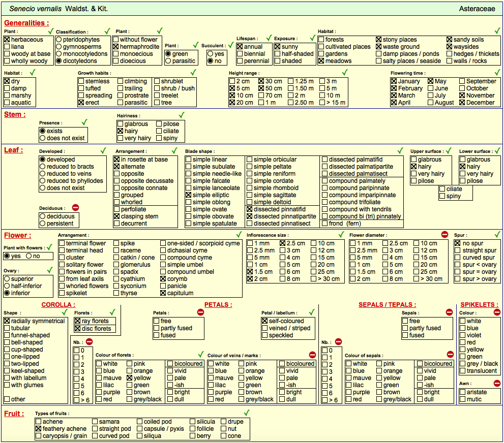Click green checkmark next to Blade shape
Image resolution: width=504 pixels, height=443 pixels.
click(400, 150)
